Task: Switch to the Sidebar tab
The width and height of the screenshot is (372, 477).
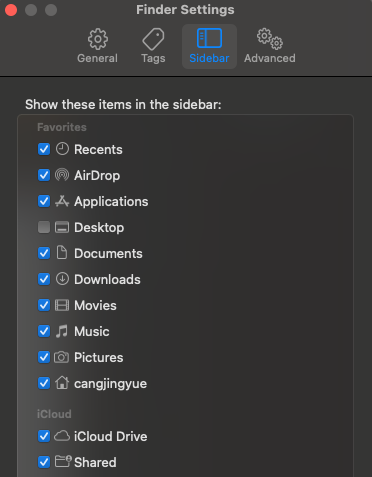Action: point(209,46)
